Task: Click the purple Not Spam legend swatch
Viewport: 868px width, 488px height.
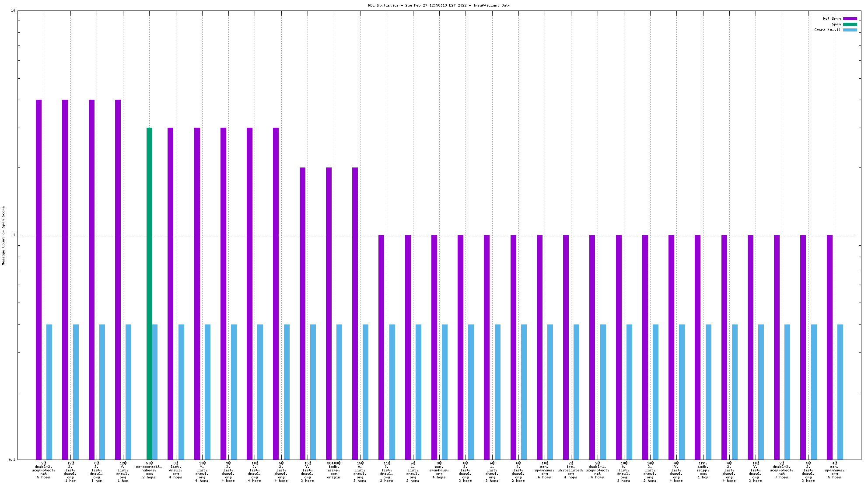Action: coord(850,18)
